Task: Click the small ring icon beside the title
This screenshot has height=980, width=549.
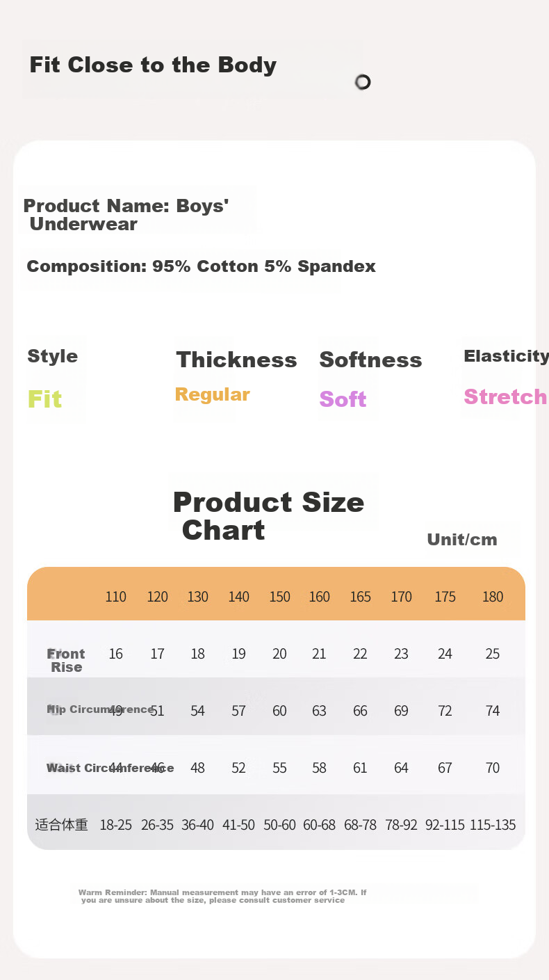Action: [x=363, y=82]
